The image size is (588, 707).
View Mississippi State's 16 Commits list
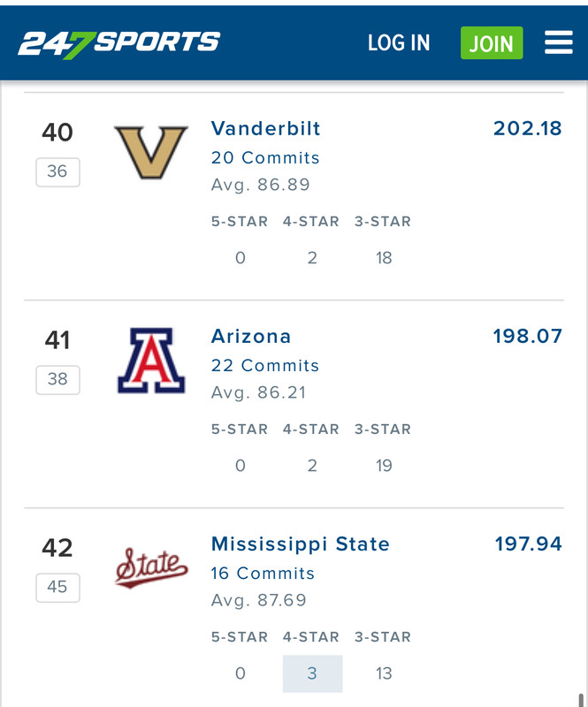[x=263, y=574]
